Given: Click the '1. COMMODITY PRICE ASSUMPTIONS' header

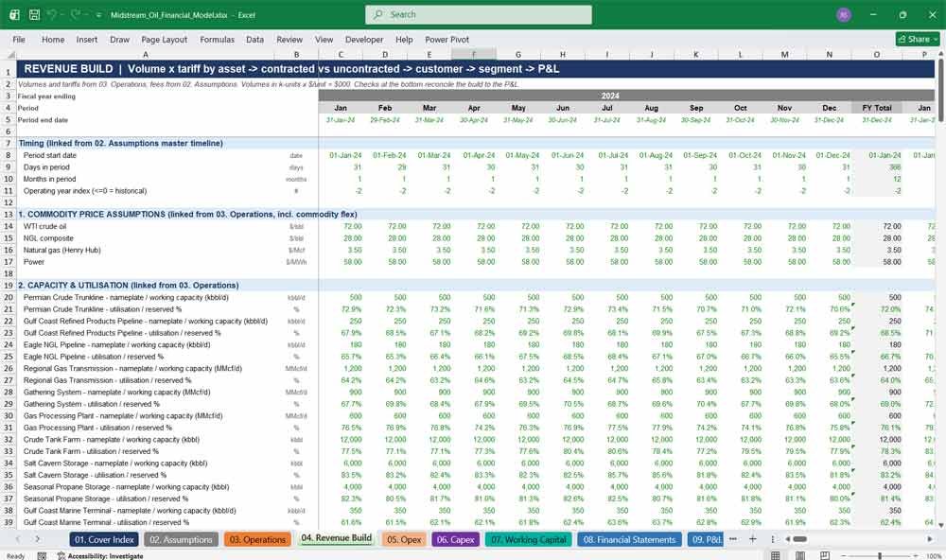Looking at the screenshot, I should click(x=187, y=214).
